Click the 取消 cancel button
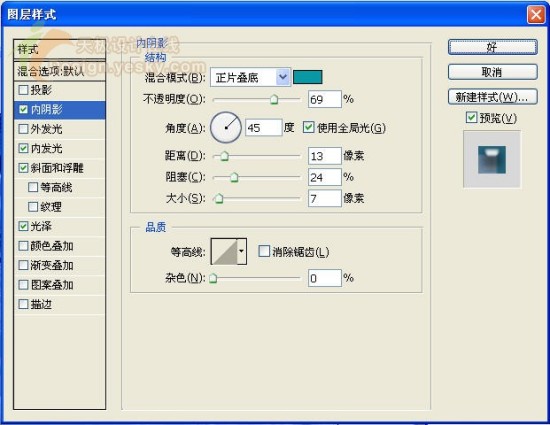The width and height of the screenshot is (550, 425). click(492, 72)
